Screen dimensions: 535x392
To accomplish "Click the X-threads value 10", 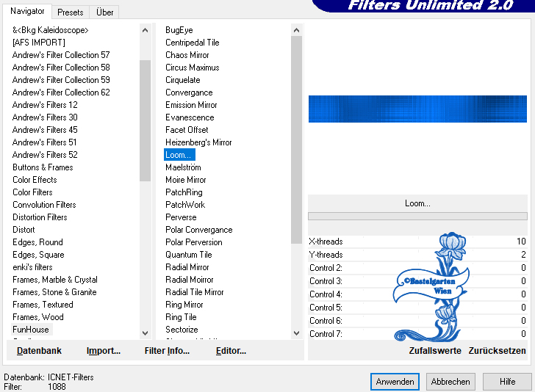I will pyautogui.click(x=521, y=242).
